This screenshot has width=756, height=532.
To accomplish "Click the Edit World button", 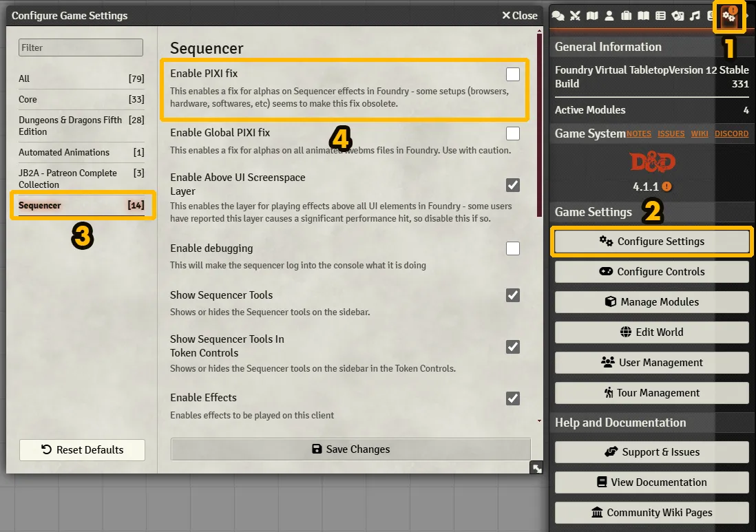I will pyautogui.click(x=652, y=332).
